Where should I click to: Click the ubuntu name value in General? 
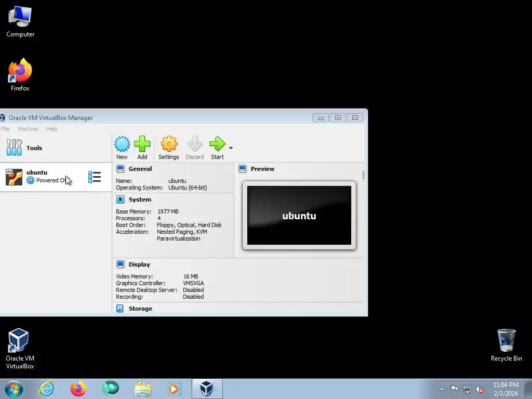pyautogui.click(x=177, y=181)
